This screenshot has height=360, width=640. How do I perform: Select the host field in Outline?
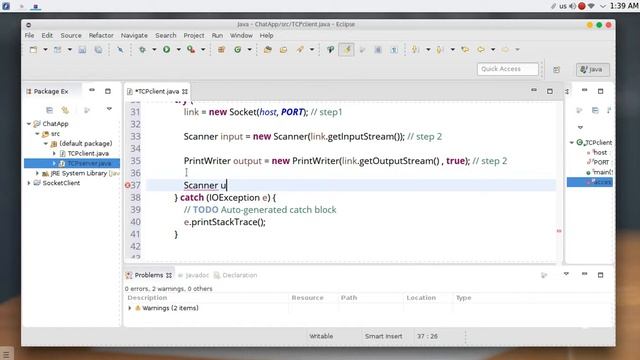tap(600, 152)
